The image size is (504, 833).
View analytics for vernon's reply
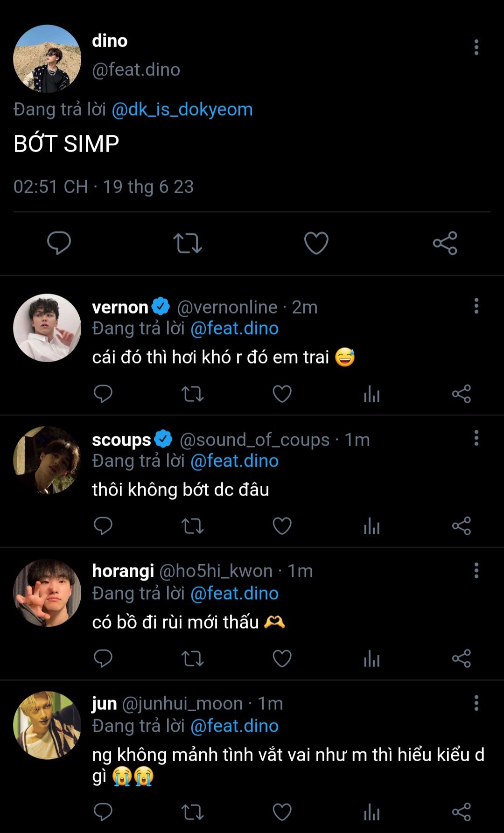tap(371, 394)
